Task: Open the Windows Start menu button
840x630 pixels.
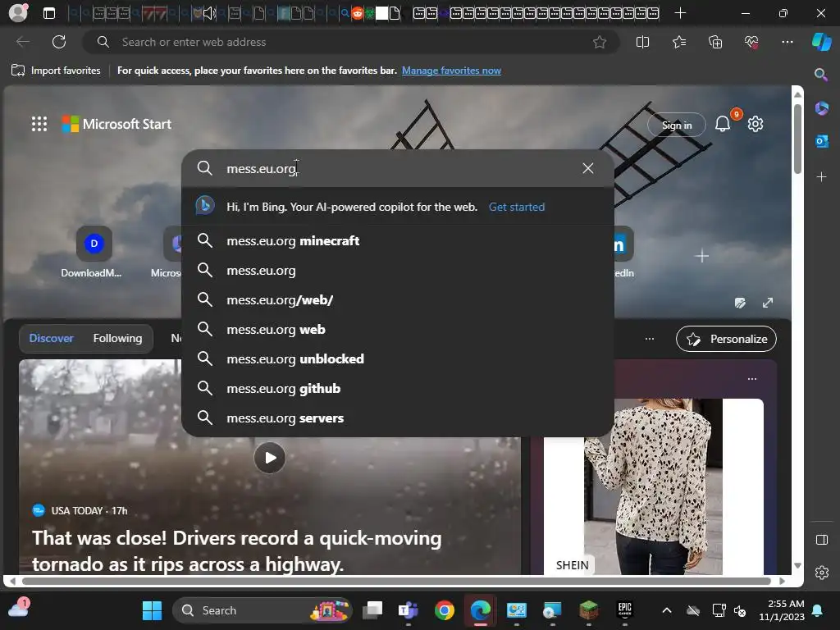Action: (152, 610)
